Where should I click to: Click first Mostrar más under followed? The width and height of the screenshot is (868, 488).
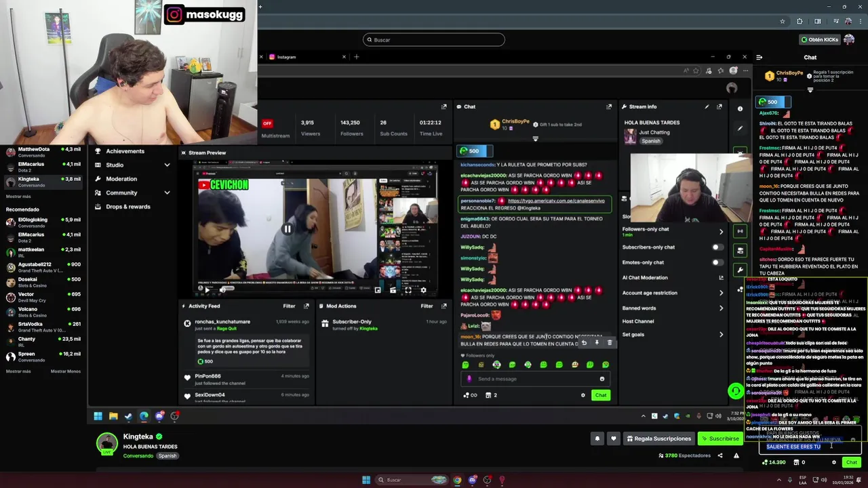pyautogui.click(x=18, y=197)
